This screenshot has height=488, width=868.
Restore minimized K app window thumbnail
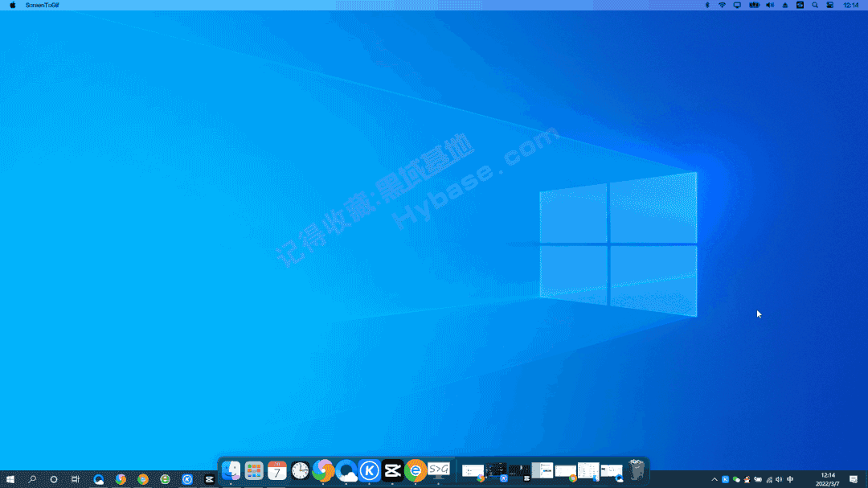[497, 472]
